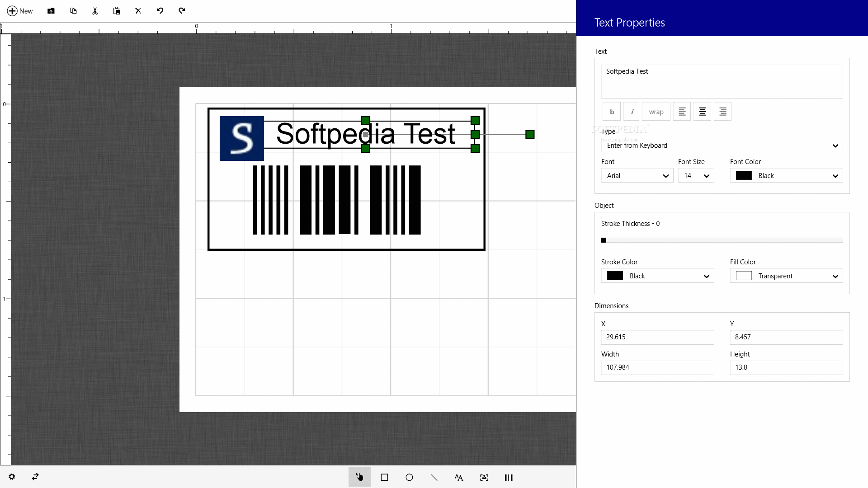Click the rotation handle right of text box

pos(530,135)
